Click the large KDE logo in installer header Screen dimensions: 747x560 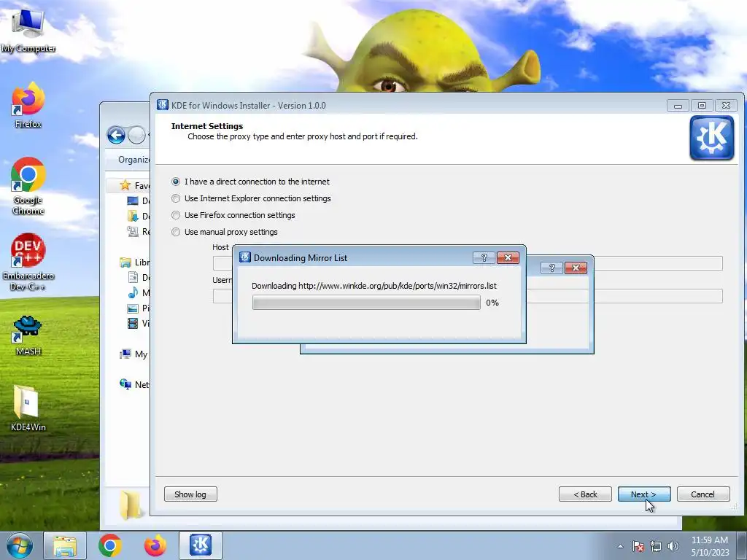pos(712,138)
